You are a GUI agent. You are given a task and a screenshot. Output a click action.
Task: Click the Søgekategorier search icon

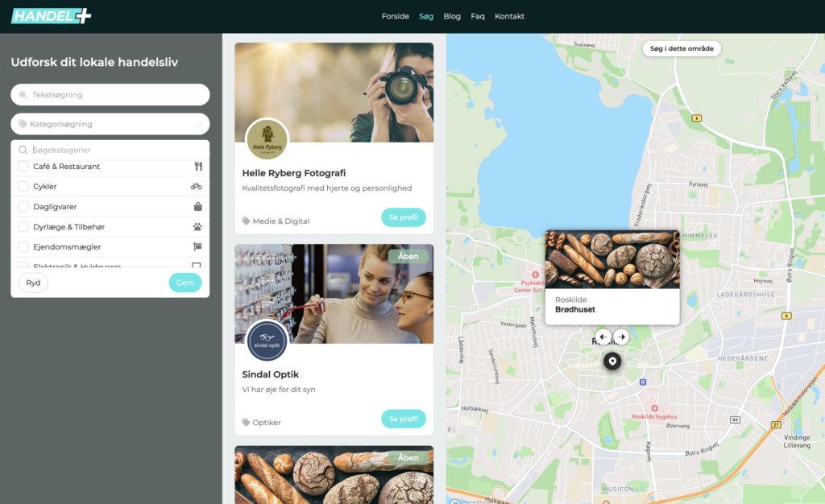[x=23, y=150]
